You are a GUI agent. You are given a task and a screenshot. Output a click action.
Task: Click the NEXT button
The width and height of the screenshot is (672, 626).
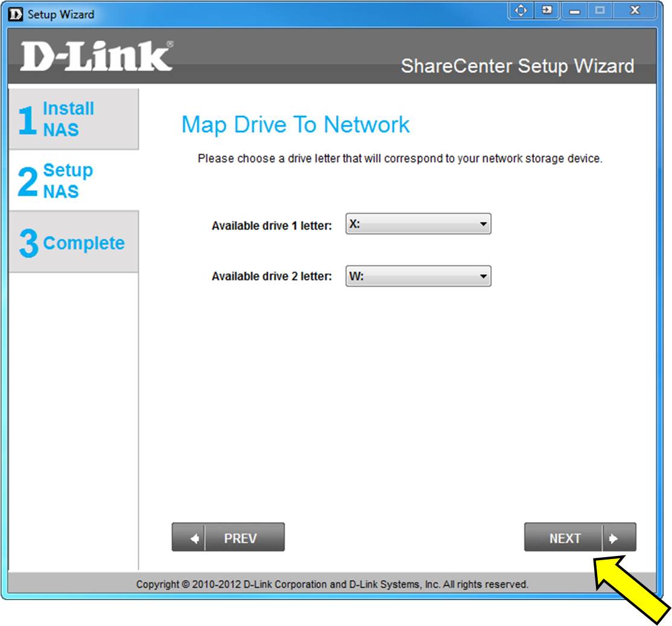tap(580, 537)
